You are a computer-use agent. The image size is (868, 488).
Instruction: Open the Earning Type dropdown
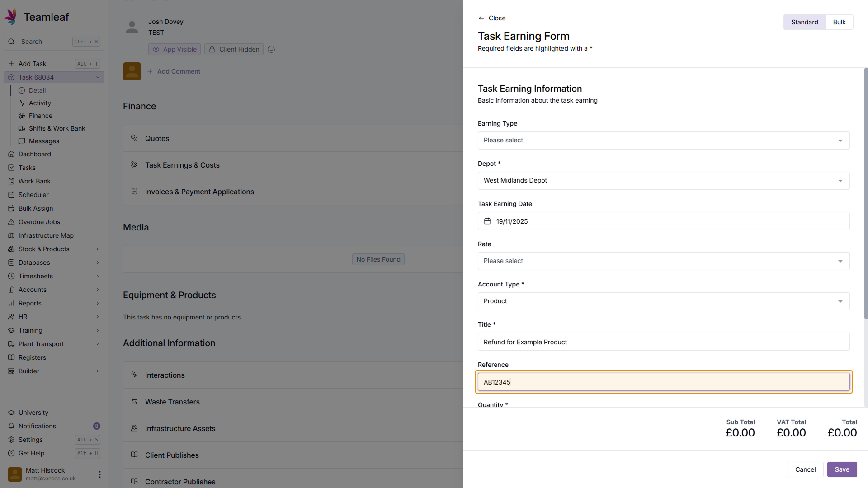(663, 141)
